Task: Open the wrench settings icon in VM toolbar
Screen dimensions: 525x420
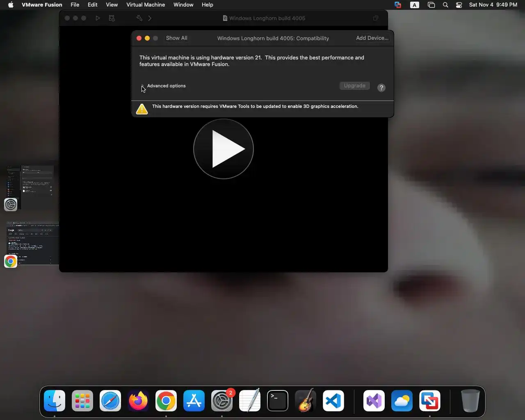Action: click(x=139, y=18)
